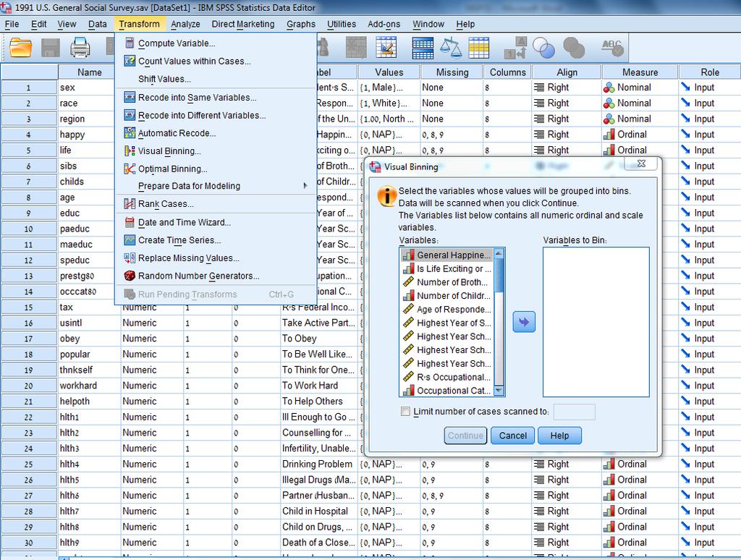This screenshot has height=560, width=741.
Task: Click the Role column header
Action: click(x=710, y=72)
